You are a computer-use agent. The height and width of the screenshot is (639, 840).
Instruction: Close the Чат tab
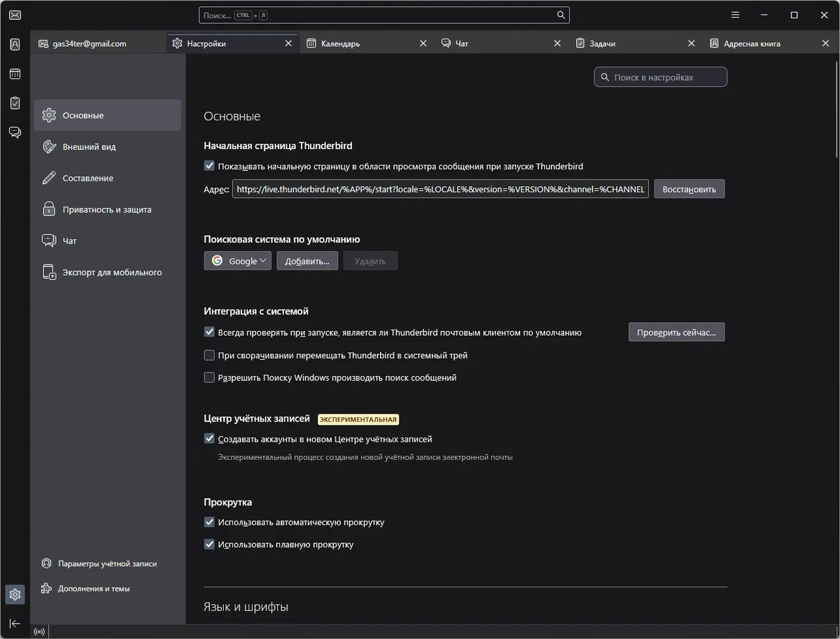[557, 43]
